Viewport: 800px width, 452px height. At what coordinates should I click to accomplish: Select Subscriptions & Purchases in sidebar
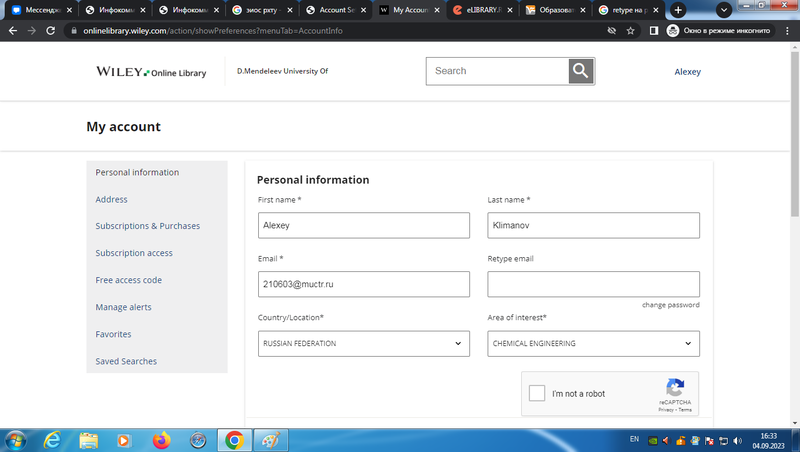(x=147, y=226)
